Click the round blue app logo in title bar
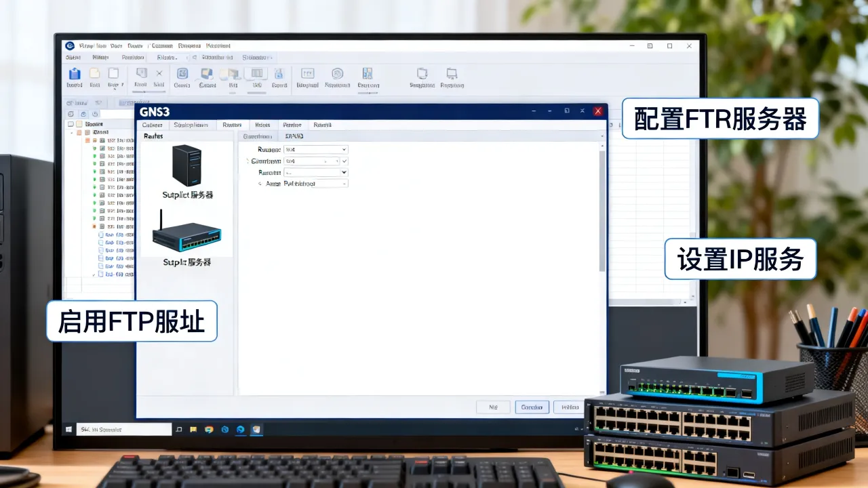The height and width of the screenshot is (488, 868). pos(69,45)
